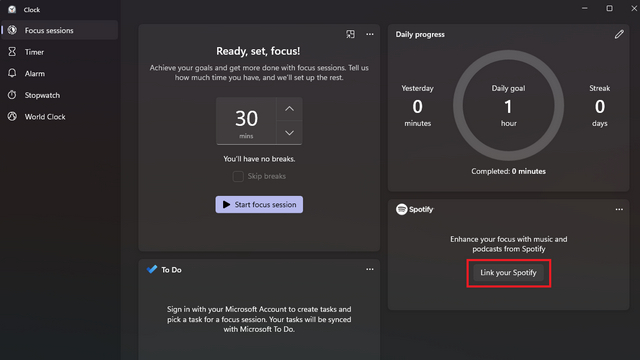
Task: Open the Timer page
Action: [x=60, y=52]
